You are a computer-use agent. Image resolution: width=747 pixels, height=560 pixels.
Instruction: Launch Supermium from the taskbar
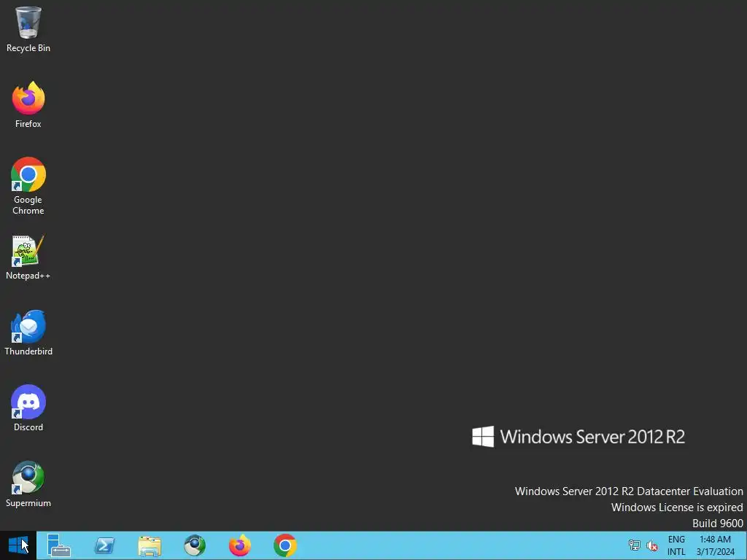(x=195, y=545)
